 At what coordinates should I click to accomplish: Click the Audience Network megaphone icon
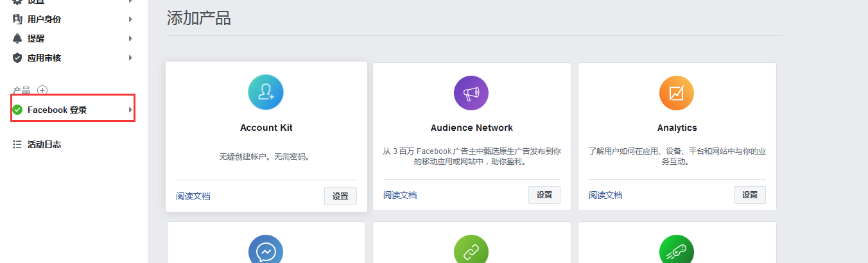(471, 92)
